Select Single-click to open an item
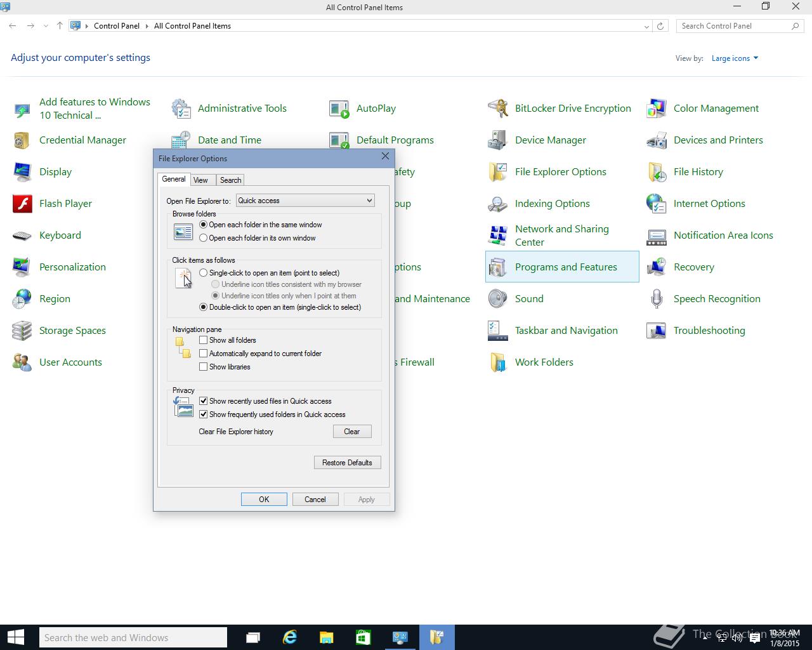 (203, 273)
